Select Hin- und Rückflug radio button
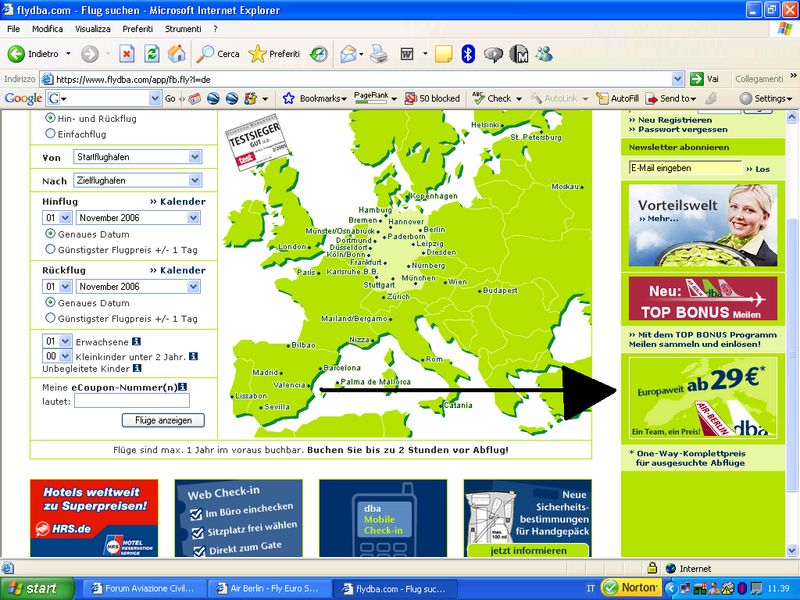Viewport: 800px width, 600px height. pyautogui.click(x=50, y=118)
